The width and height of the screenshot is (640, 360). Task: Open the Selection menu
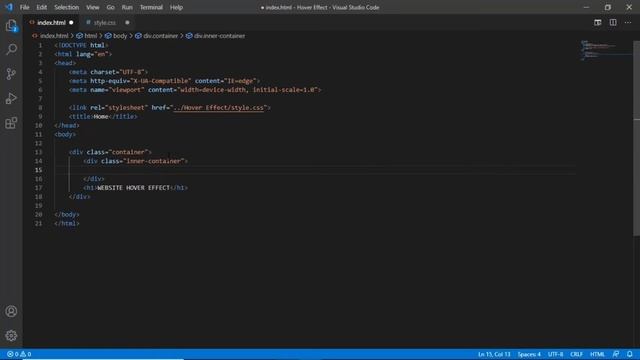coord(67,7)
